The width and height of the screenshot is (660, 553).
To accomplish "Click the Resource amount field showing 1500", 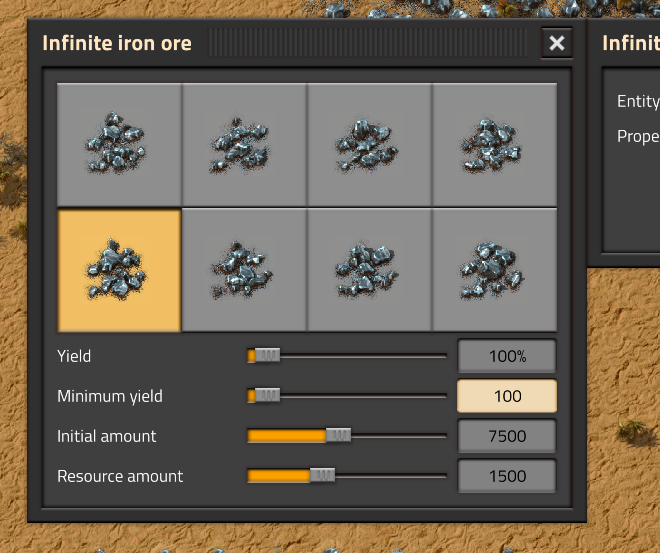I will [x=507, y=476].
